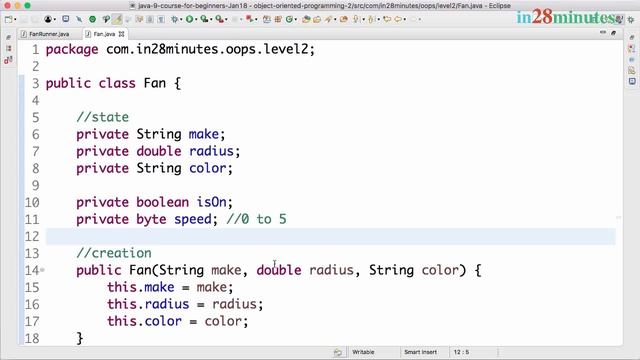Open the Coverage dropdown arrow
This screenshot has height=360, width=640.
211,20
